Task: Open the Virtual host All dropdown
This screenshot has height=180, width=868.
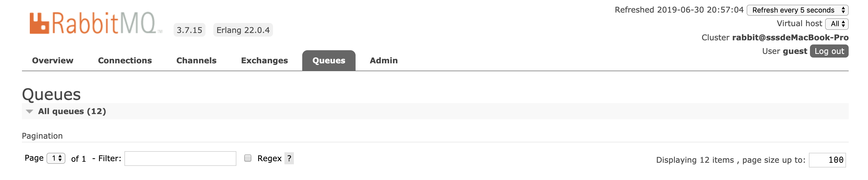Action: [837, 24]
